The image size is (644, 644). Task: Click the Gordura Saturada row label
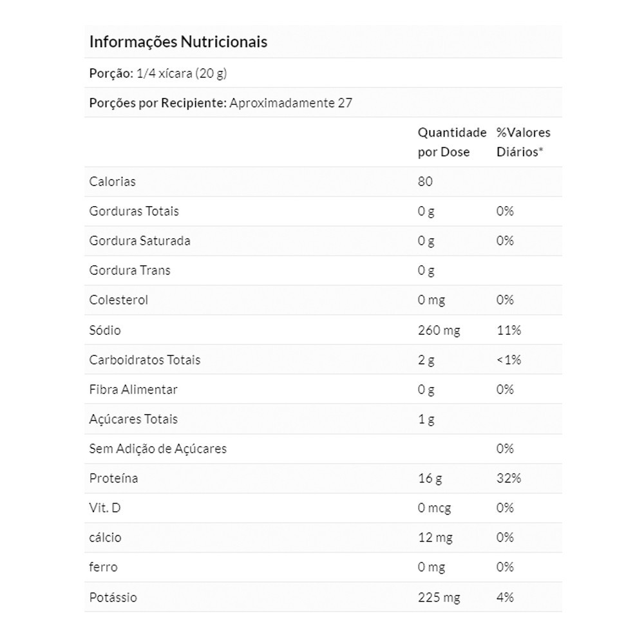140,241
